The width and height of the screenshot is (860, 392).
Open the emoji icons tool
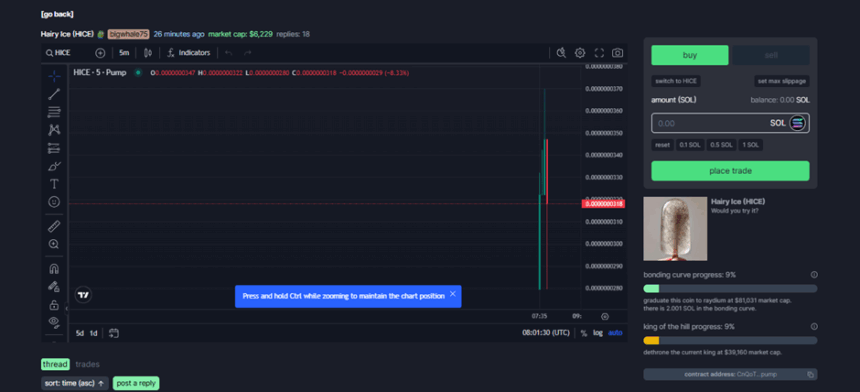54,202
